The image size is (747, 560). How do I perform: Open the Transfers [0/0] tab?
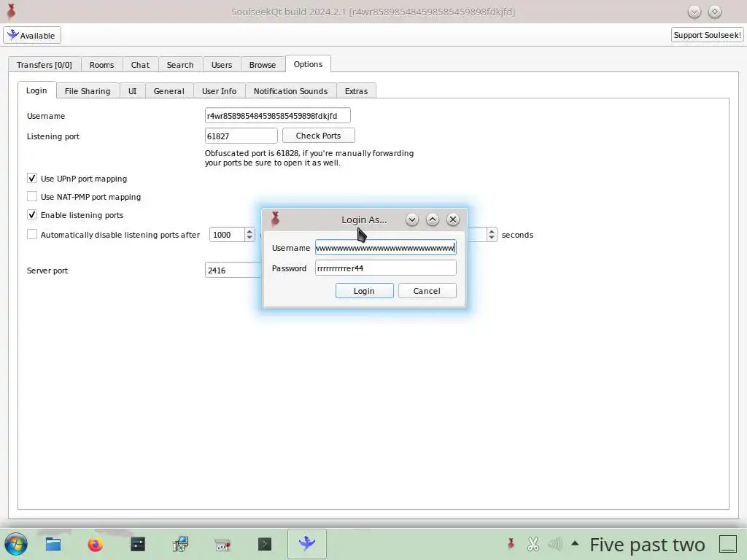44,65
